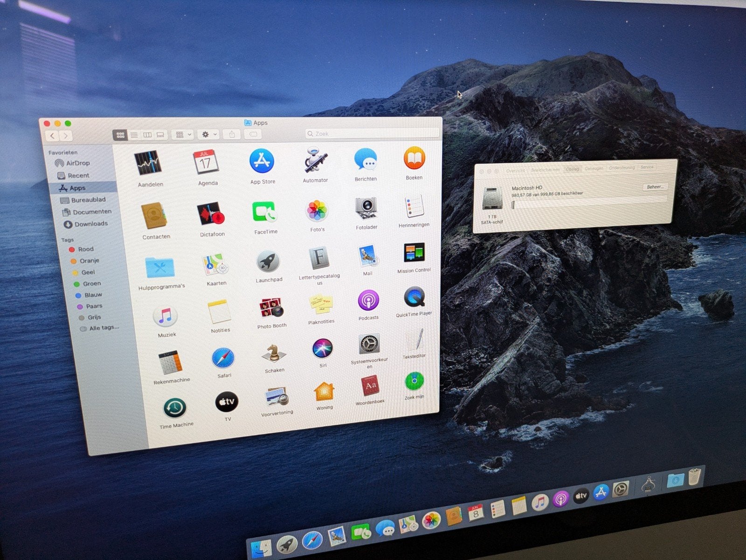The width and height of the screenshot is (746, 560).
Task: Open Foto's app in the Finder window
Action: [317, 211]
